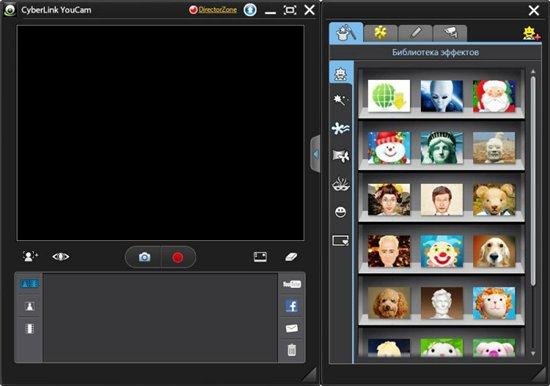Click the effects library scrollbar thumb

(533, 181)
